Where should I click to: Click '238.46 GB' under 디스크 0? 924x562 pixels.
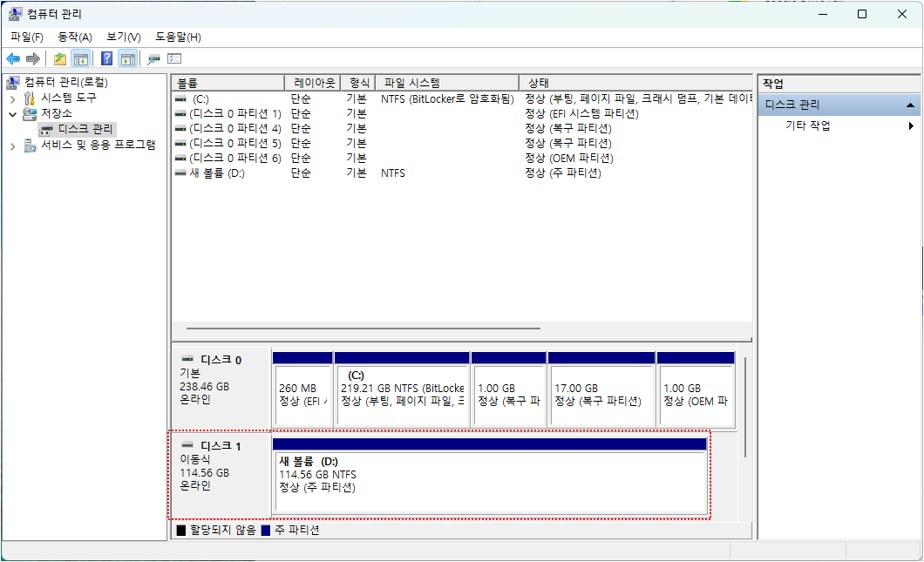pos(205,387)
